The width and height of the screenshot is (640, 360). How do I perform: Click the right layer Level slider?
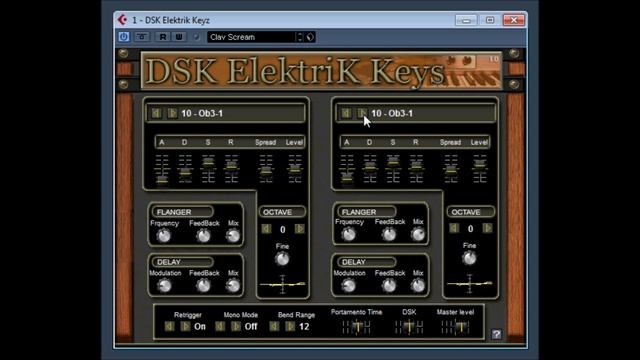[x=480, y=169]
